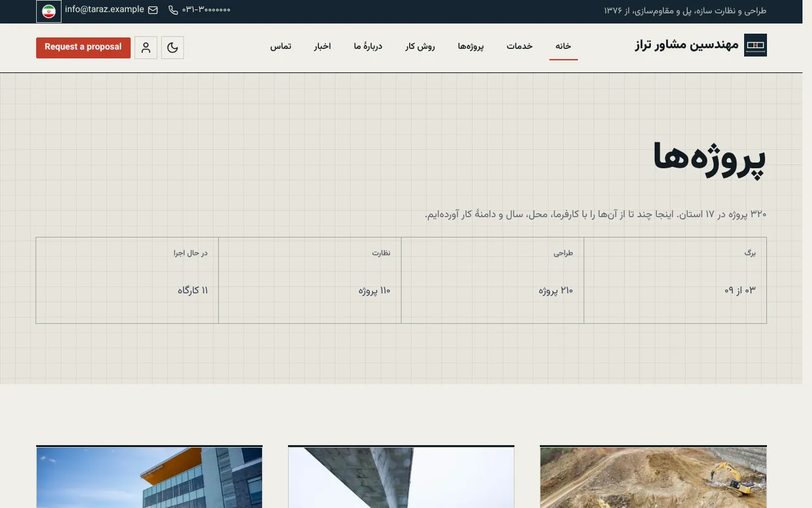This screenshot has height=508, width=812.
Task: Click the در حال اجرا label
Action: click(x=191, y=253)
